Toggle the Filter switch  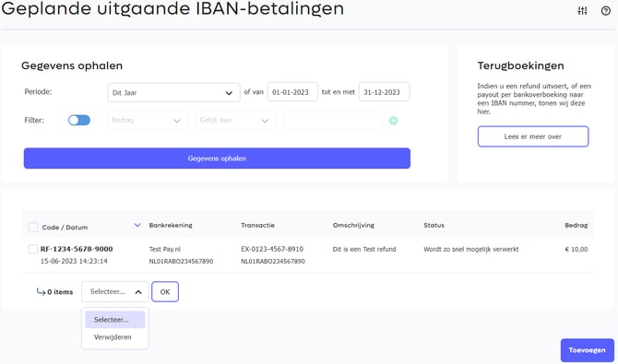coord(79,120)
